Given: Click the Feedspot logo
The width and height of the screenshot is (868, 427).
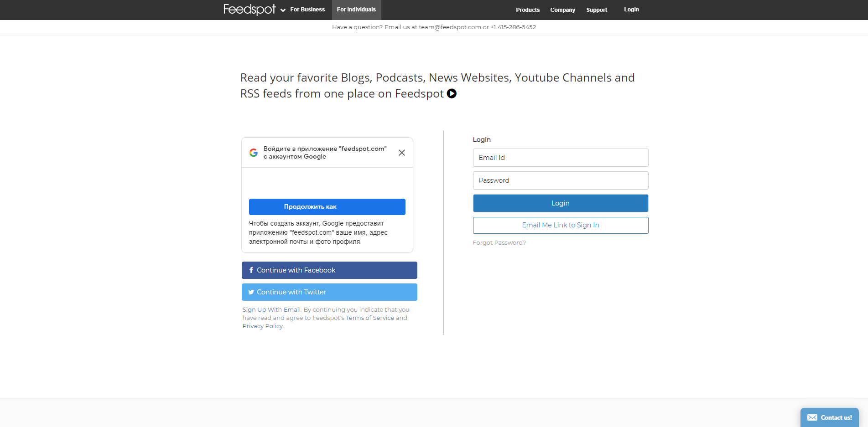Looking at the screenshot, I should (x=249, y=10).
